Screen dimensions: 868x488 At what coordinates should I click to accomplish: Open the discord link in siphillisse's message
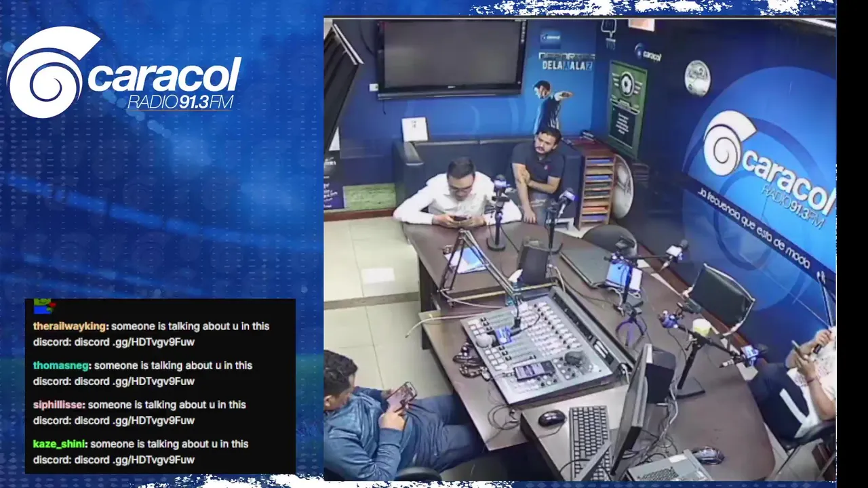134,420
